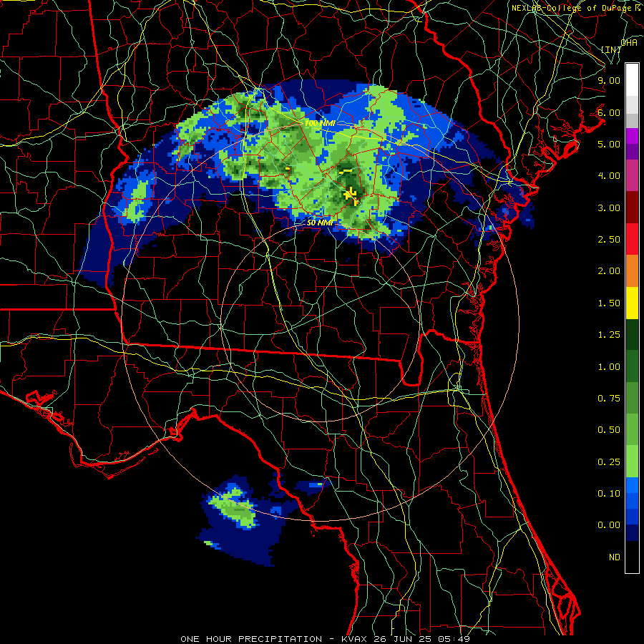Click the 2.00 legend value

click(609, 271)
